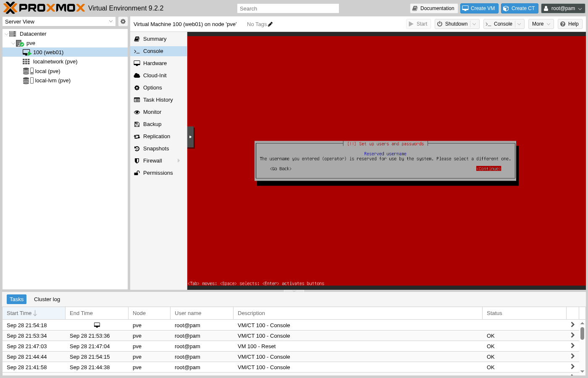Open the Summary section
The width and height of the screenshot is (588, 378).
pos(159,39)
